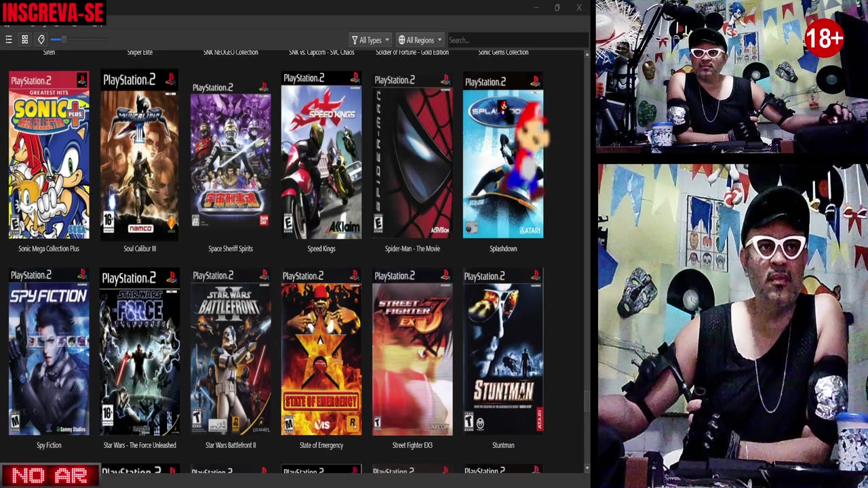Screen dimensions: 868x488
Task: Click the 'Speed Kings' title text
Action: (321, 249)
